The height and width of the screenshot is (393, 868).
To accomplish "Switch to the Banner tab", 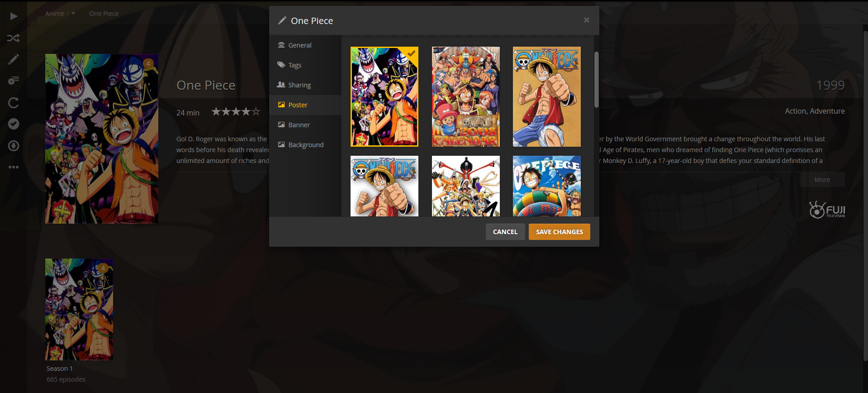I will coord(305,125).
